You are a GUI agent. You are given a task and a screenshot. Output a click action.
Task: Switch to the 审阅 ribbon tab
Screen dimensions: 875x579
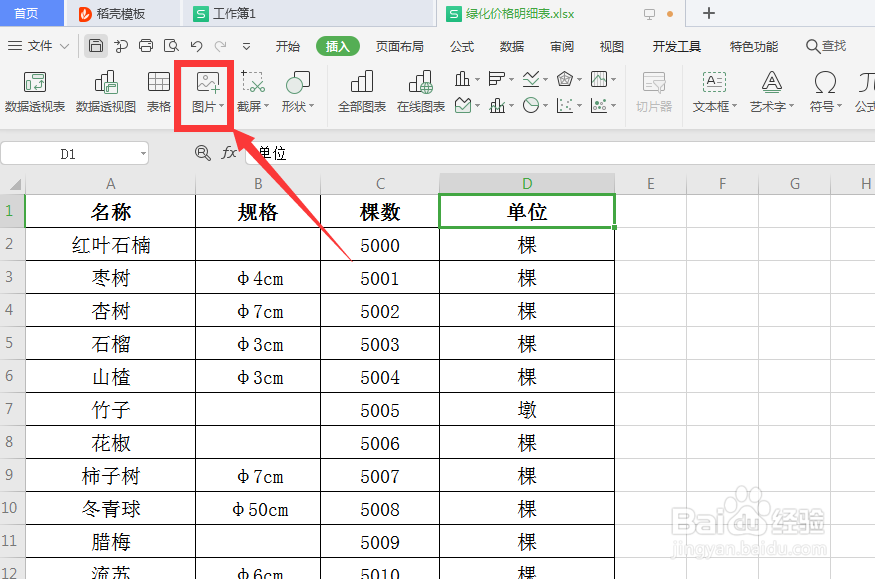[562, 46]
